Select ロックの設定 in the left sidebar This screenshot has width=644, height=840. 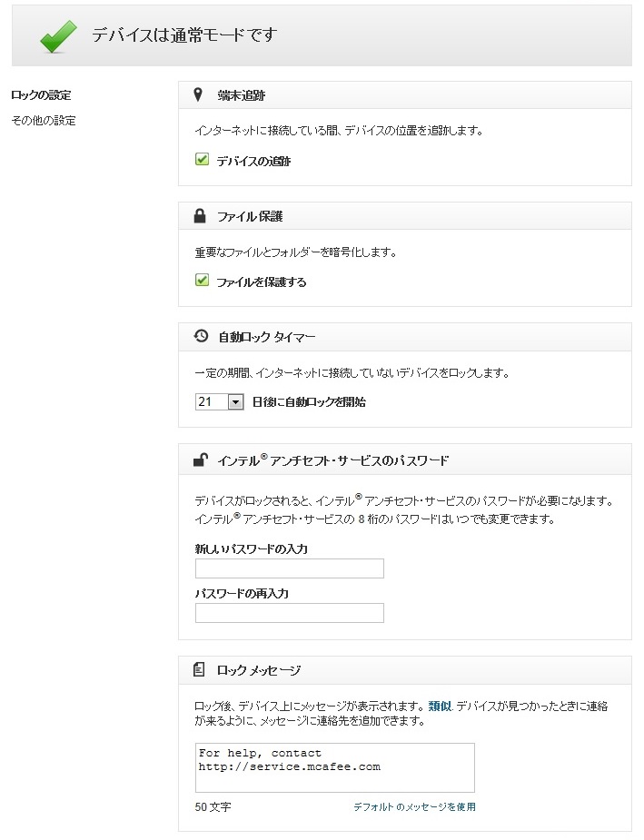click(41, 95)
